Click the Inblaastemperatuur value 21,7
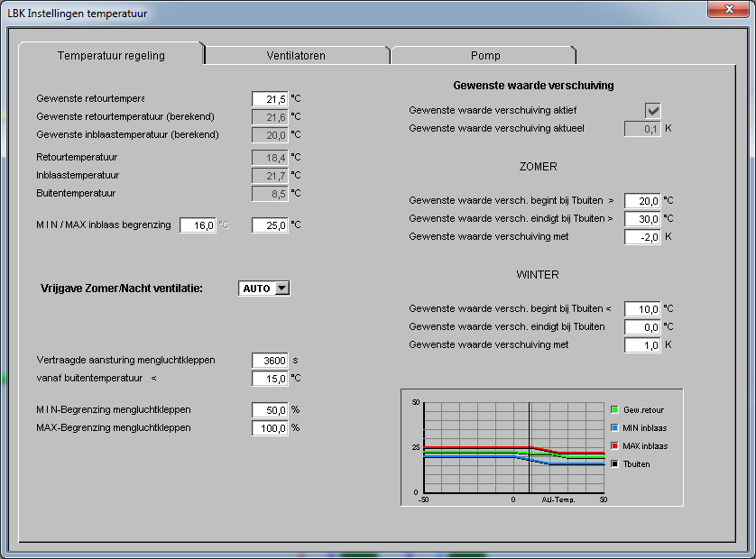 pos(270,176)
